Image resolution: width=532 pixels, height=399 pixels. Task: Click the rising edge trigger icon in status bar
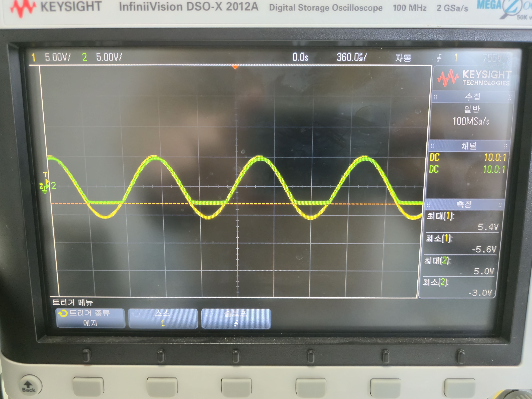(x=439, y=58)
